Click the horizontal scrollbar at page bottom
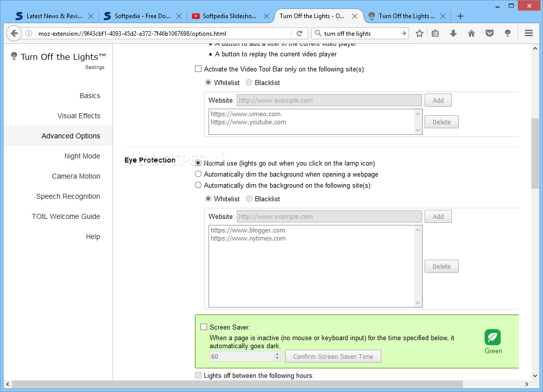 pyautogui.click(x=237, y=384)
